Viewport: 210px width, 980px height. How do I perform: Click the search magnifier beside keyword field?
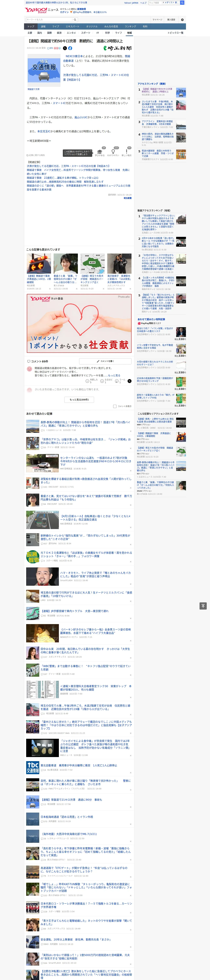75,20
